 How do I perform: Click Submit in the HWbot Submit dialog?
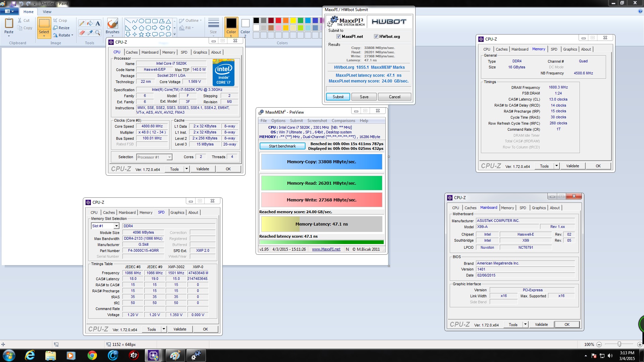click(338, 97)
